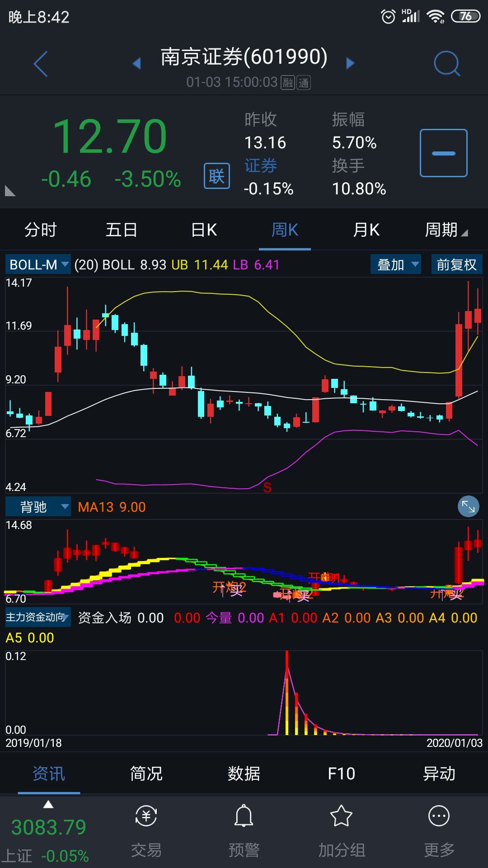Open BOLL-M indicator dropdown
This screenshot has height=868, width=488.
[38, 264]
